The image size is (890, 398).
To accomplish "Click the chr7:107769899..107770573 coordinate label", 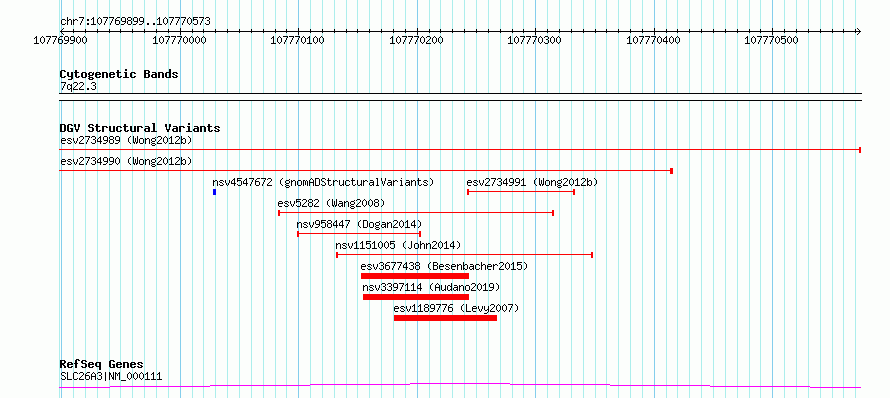I will click(135, 22).
